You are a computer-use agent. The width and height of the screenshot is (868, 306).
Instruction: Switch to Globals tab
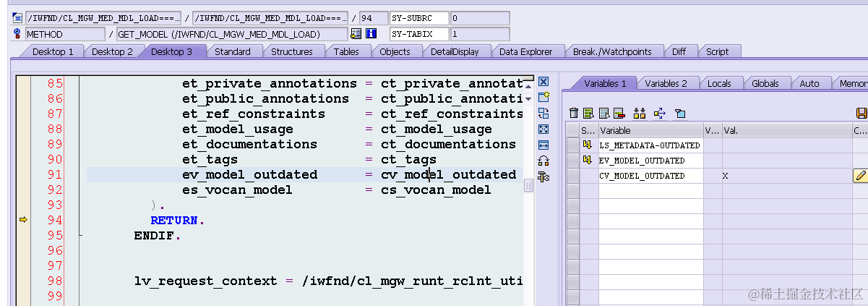(765, 83)
